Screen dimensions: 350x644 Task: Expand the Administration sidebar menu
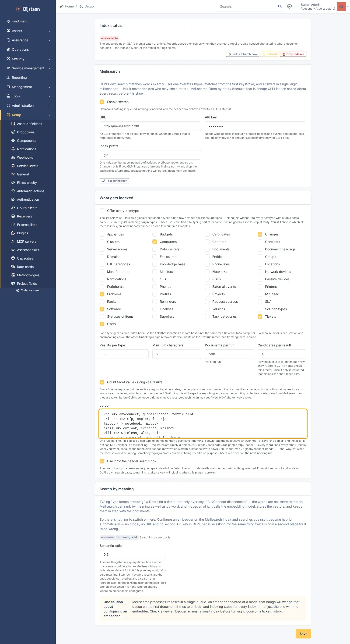click(28, 106)
